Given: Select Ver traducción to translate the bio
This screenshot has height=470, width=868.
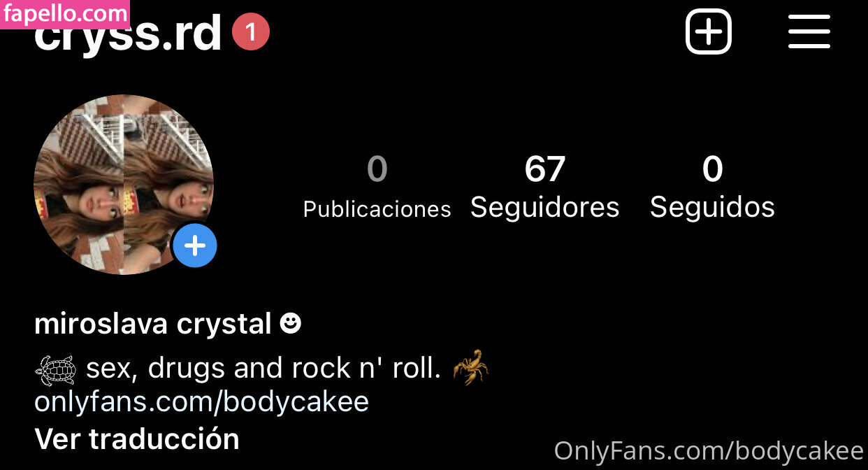Looking at the screenshot, I should [x=137, y=439].
